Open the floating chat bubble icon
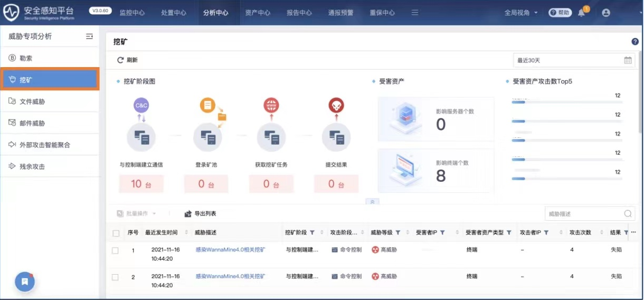 (25, 282)
